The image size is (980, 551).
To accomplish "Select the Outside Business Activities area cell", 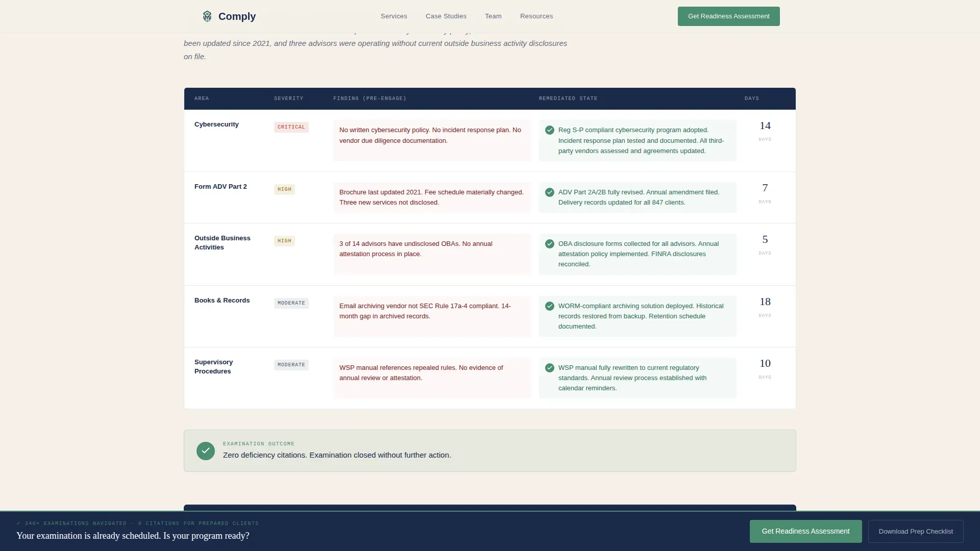I will pyautogui.click(x=223, y=243).
